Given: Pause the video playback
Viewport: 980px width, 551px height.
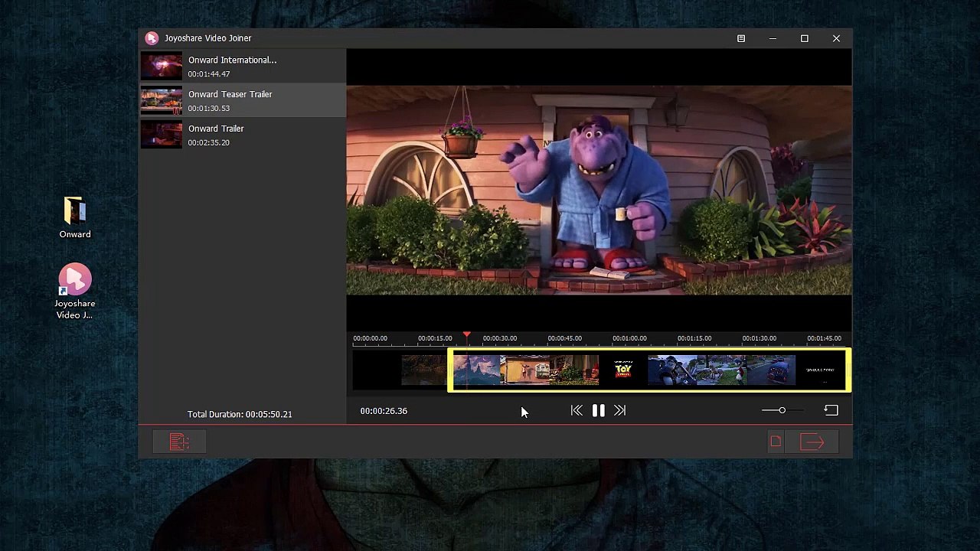Looking at the screenshot, I should coord(598,411).
